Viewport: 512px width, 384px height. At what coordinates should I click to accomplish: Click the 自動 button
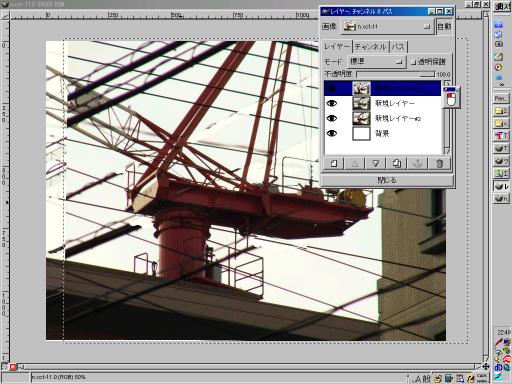click(444, 27)
